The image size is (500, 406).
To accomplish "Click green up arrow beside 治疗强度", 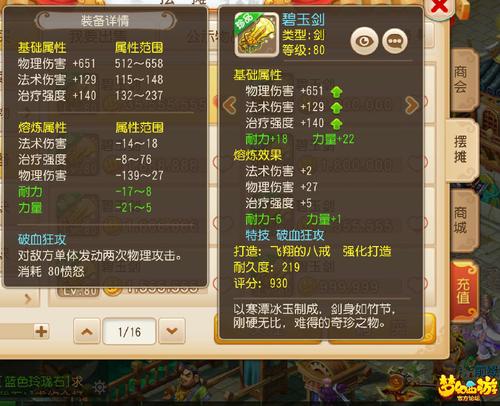I will pos(336,124).
